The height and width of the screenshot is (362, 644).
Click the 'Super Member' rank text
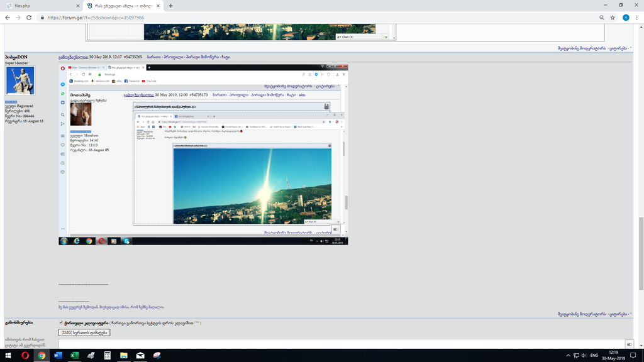pyautogui.click(x=16, y=63)
